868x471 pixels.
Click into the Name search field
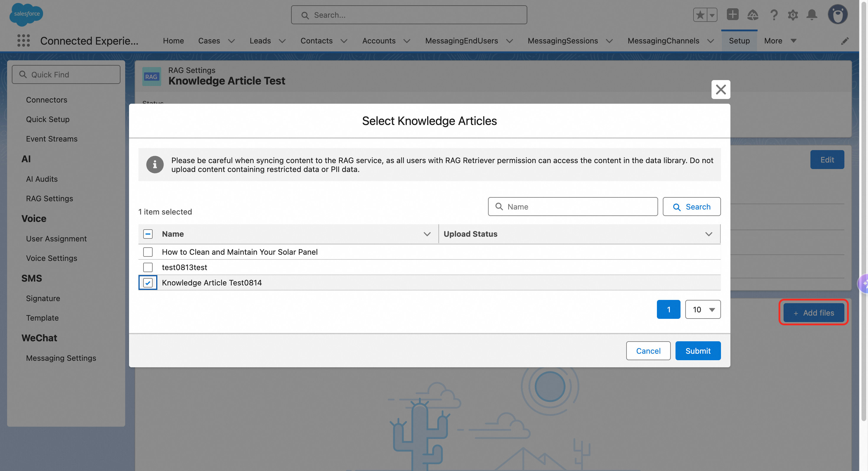573,206
